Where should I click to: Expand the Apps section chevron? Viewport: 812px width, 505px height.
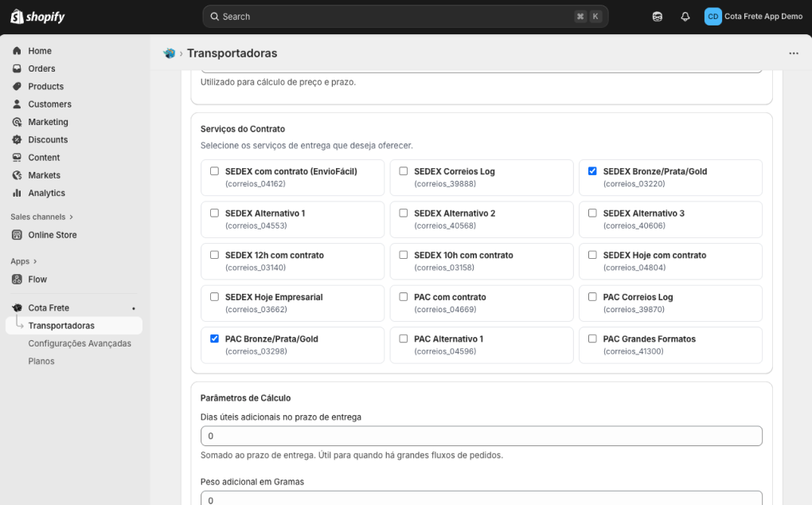(34, 261)
